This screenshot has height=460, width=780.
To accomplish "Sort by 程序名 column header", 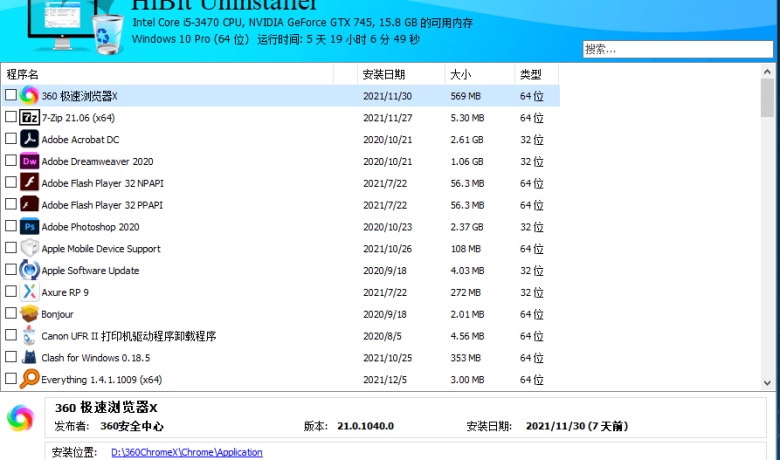I will [x=168, y=75].
